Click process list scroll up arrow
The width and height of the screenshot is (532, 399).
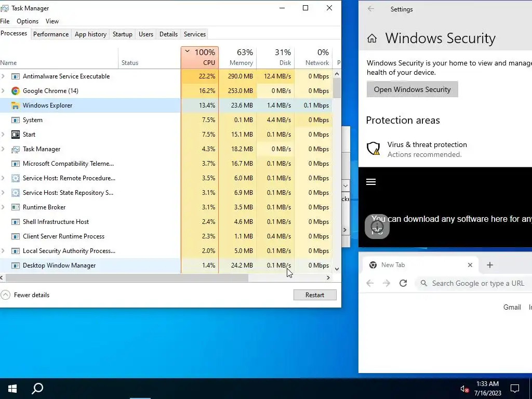tap(337, 74)
